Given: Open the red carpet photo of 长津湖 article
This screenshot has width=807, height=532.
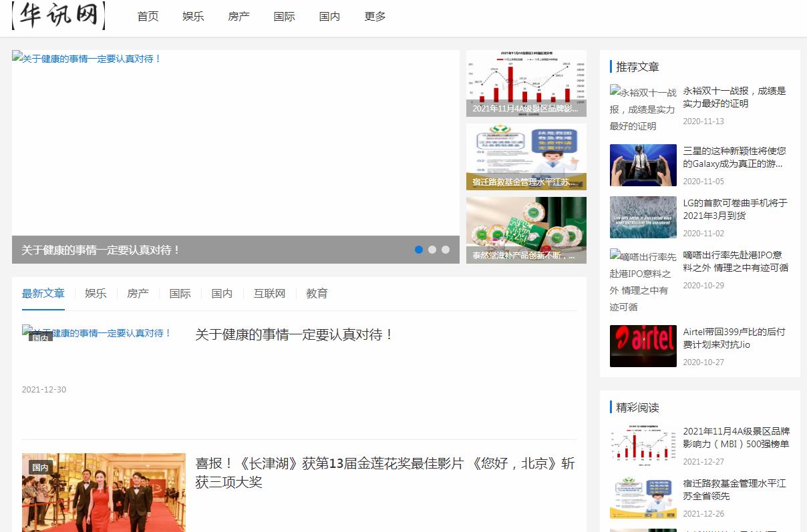Looking at the screenshot, I should click(x=104, y=493).
